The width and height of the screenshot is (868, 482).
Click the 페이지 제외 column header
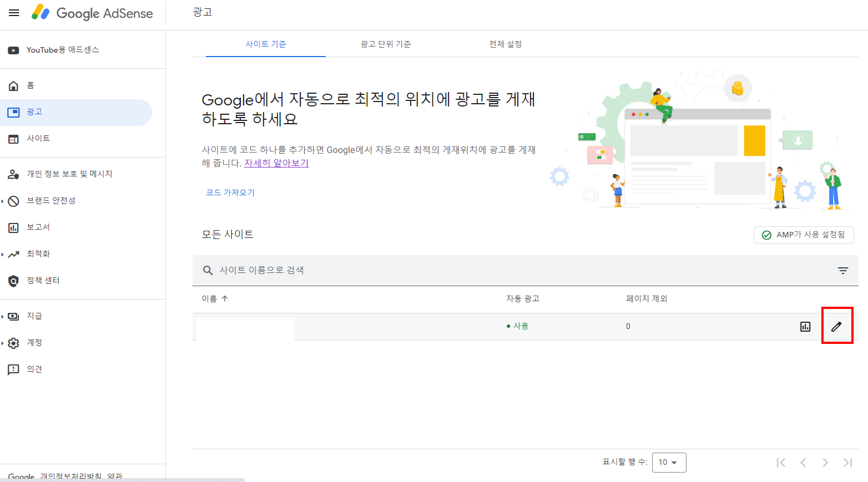tap(647, 298)
